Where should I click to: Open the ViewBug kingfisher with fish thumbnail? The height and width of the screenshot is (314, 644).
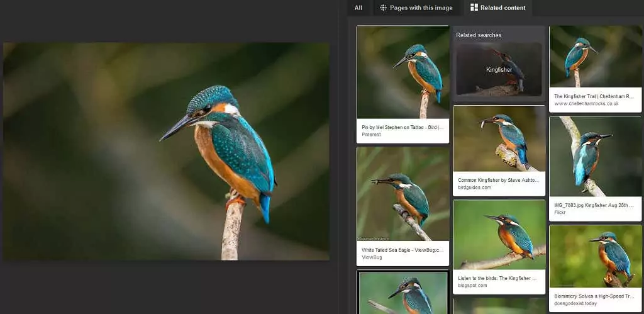click(x=402, y=194)
